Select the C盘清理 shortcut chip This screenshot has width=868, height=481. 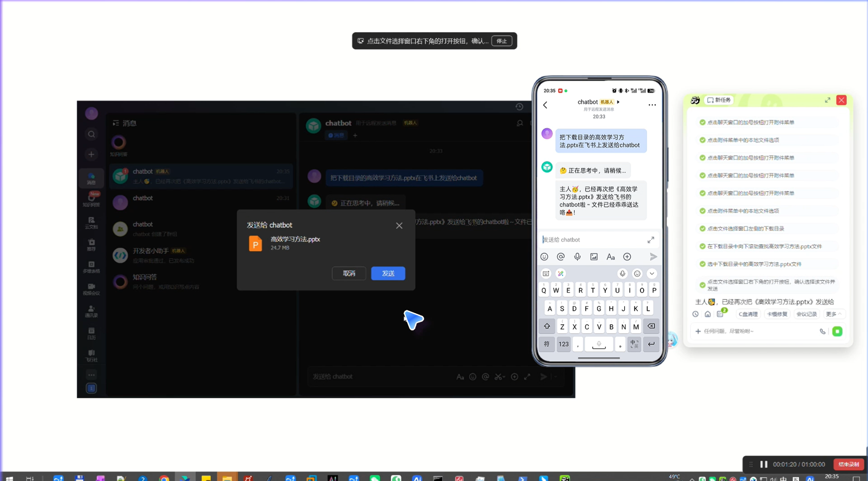tap(748, 314)
